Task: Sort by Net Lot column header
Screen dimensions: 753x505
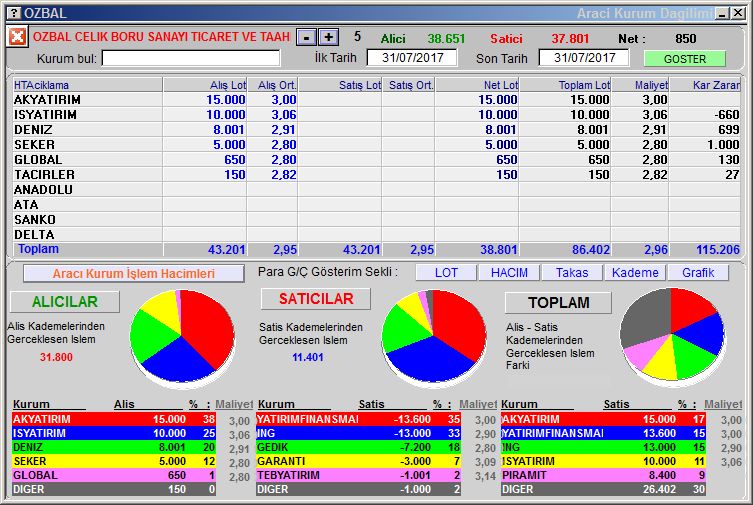Action: (x=477, y=85)
